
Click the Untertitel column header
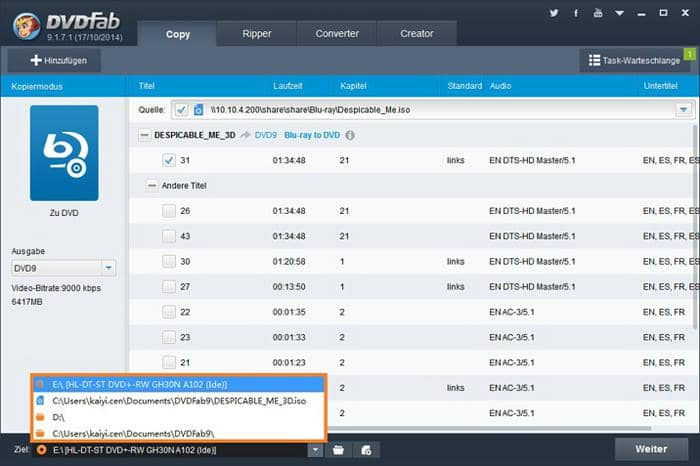point(660,86)
